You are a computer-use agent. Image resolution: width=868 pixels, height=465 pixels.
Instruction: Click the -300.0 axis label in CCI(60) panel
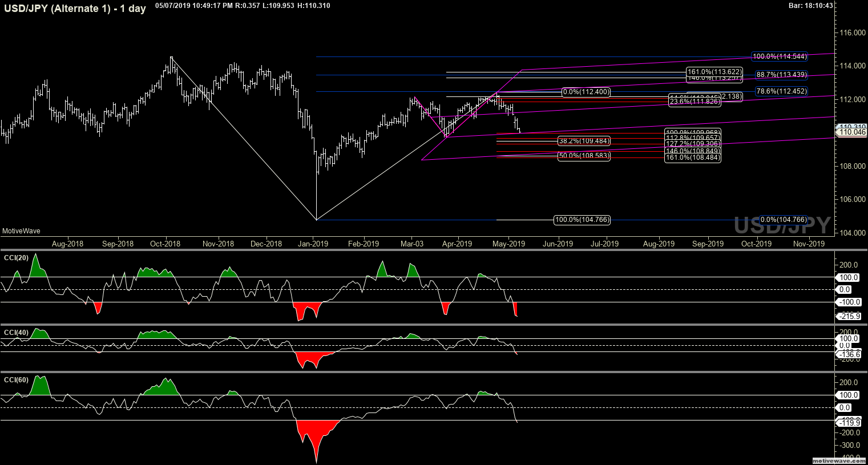tap(849, 445)
